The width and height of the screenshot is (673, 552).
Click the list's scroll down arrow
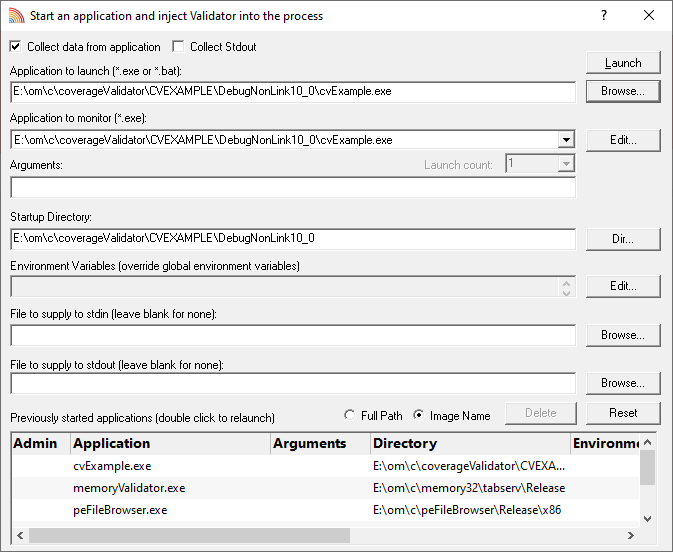coord(648,519)
